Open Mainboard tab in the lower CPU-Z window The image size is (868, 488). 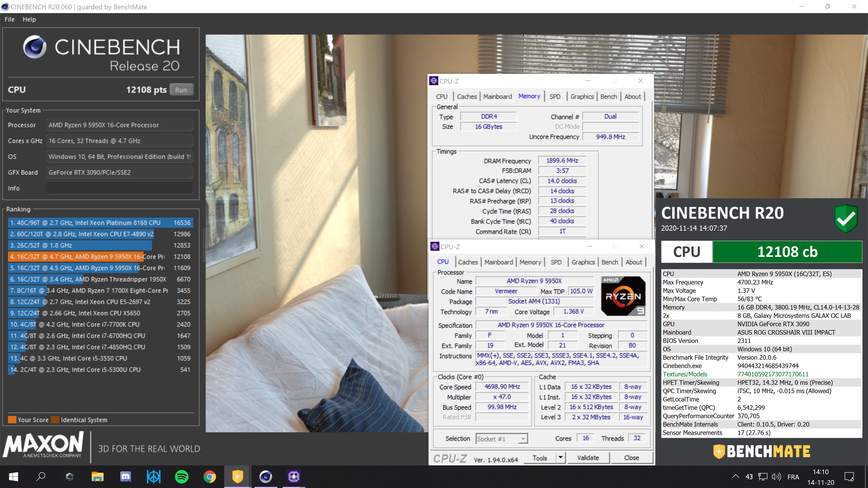tap(499, 262)
